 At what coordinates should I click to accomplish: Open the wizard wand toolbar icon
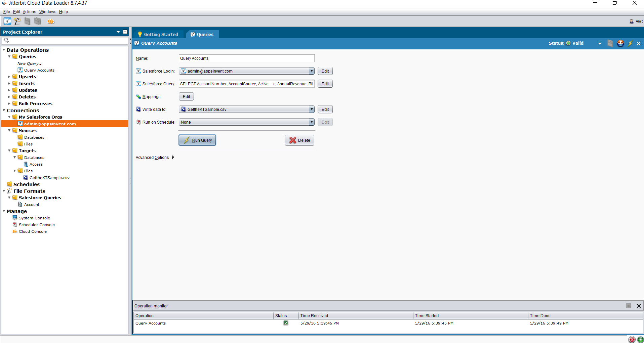(17, 21)
